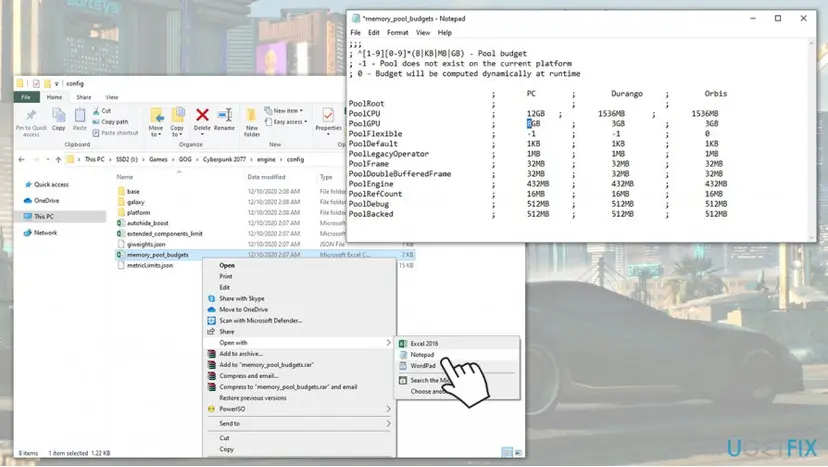Click the up-one-level arrow in Explorer
This screenshot has width=828, height=467.
tap(58, 159)
